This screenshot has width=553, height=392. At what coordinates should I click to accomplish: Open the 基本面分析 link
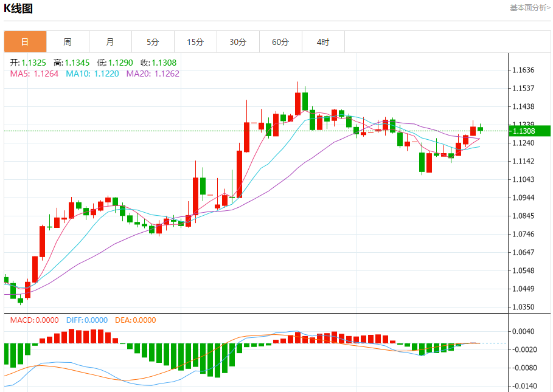point(530,8)
